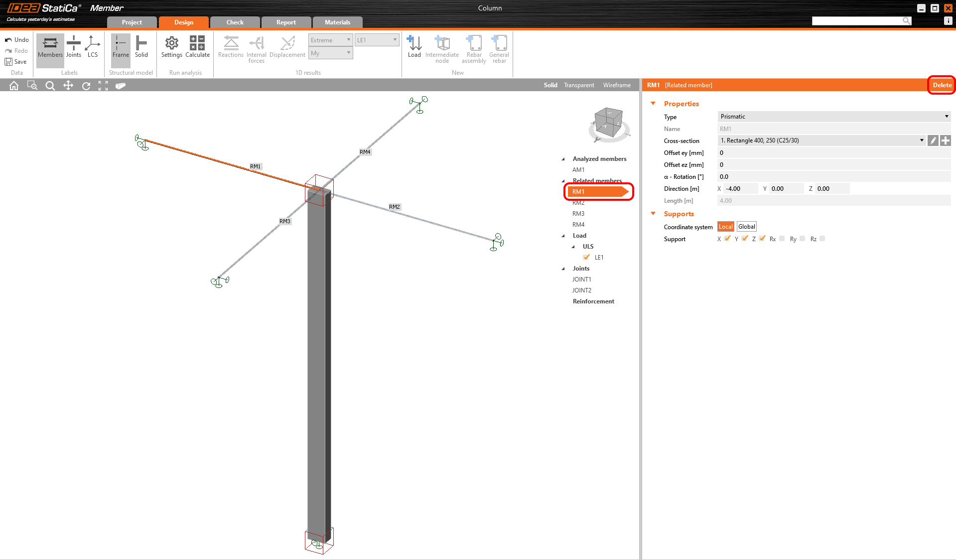Toggle the LCS labels icon
This screenshot has width=956, height=560.
(93, 47)
